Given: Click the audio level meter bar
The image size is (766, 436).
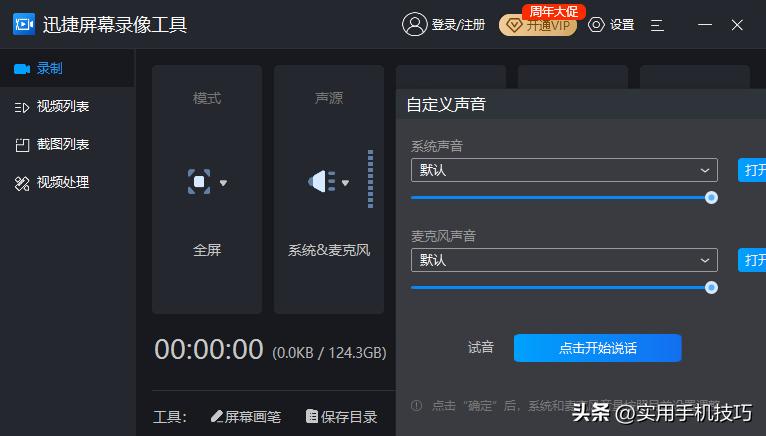Looking at the screenshot, I should click(x=370, y=179).
